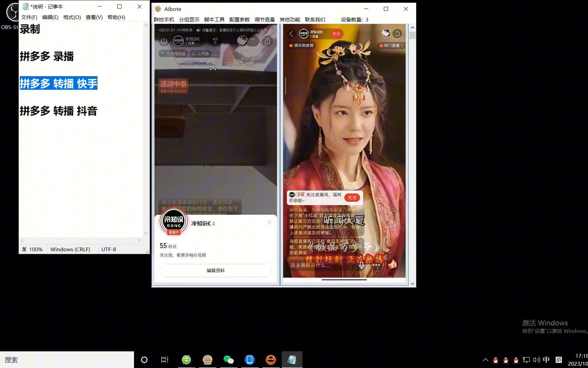The width and height of the screenshot is (588, 368).
Task: Open WeChat from the taskbar
Action: pos(229,359)
